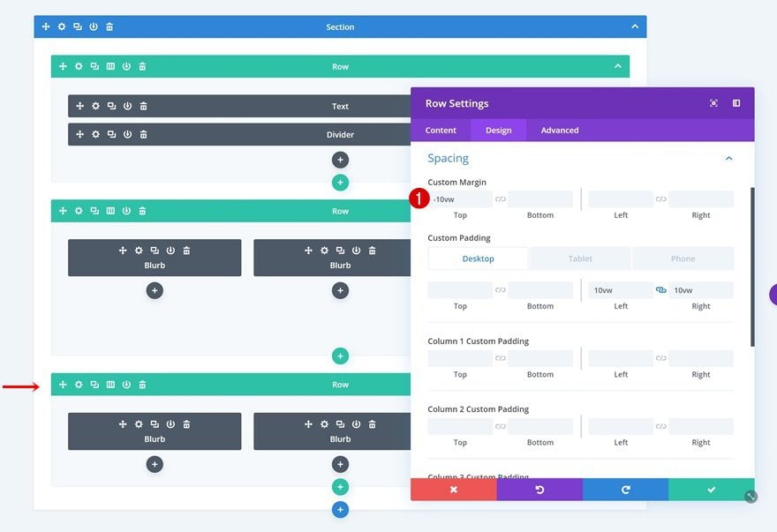Expand Row Settings modal to fullscreen
This screenshot has width=777, height=532.
pyautogui.click(x=713, y=103)
